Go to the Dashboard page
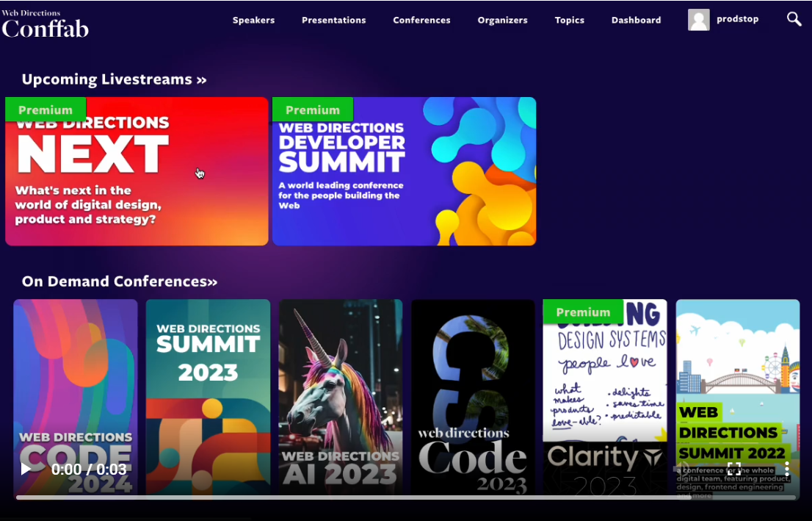The width and height of the screenshot is (812, 521). point(636,21)
